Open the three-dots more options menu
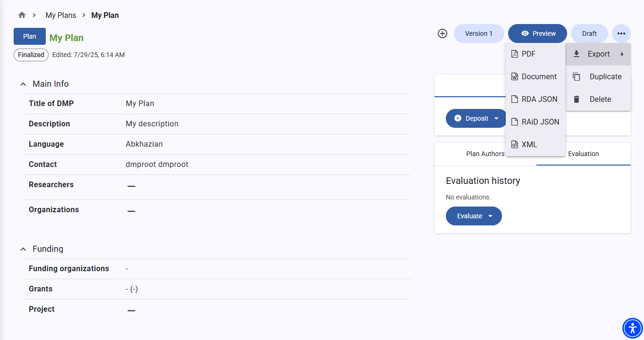644x340 pixels. click(621, 33)
